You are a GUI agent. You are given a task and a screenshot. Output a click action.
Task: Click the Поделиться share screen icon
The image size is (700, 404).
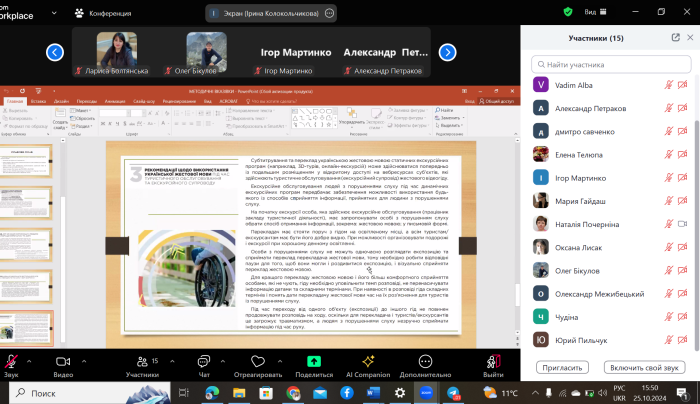(x=314, y=360)
